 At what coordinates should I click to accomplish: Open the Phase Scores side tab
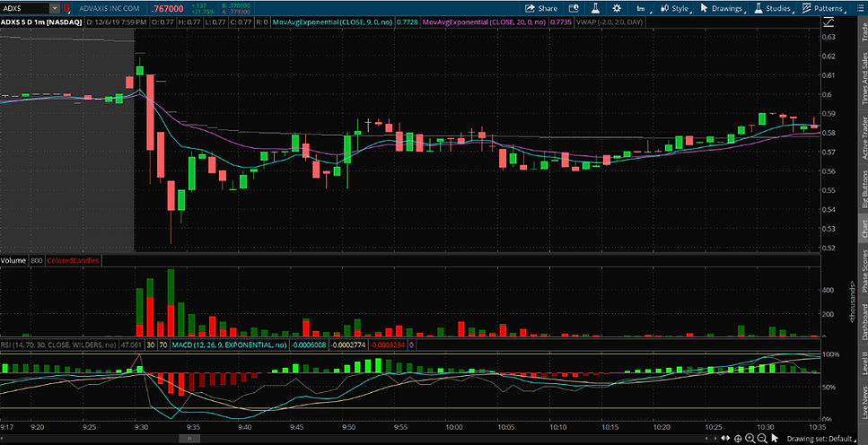click(863, 271)
